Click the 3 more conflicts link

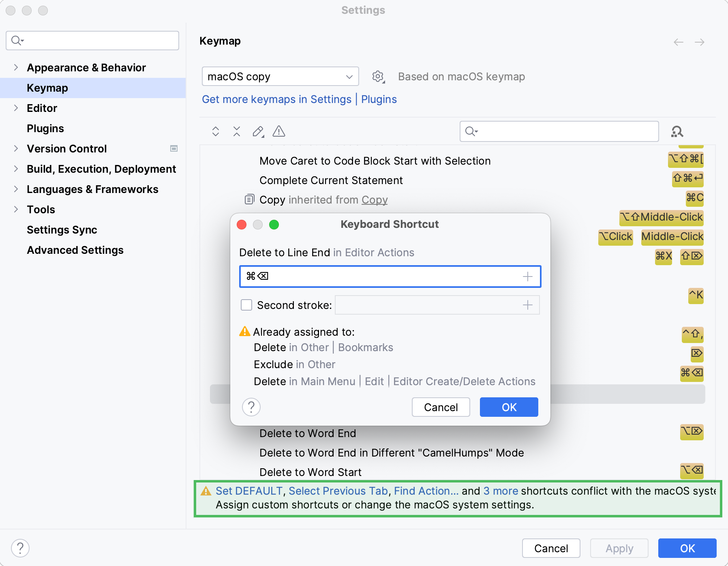coord(501,491)
